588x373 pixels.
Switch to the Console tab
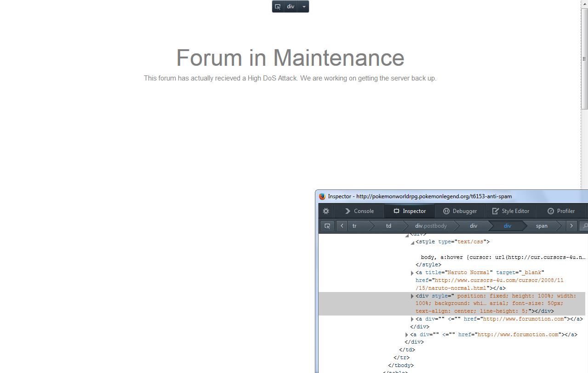(x=360, y=211)
